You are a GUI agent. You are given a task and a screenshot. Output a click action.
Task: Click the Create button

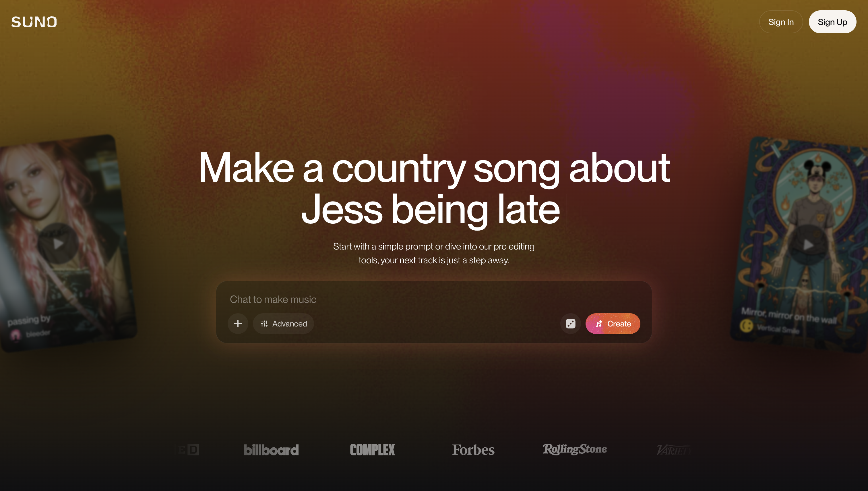(x=613, y=324)
